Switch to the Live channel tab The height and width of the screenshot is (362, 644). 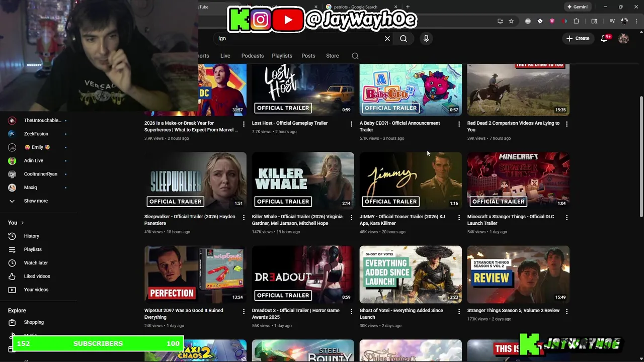[225, 56]
